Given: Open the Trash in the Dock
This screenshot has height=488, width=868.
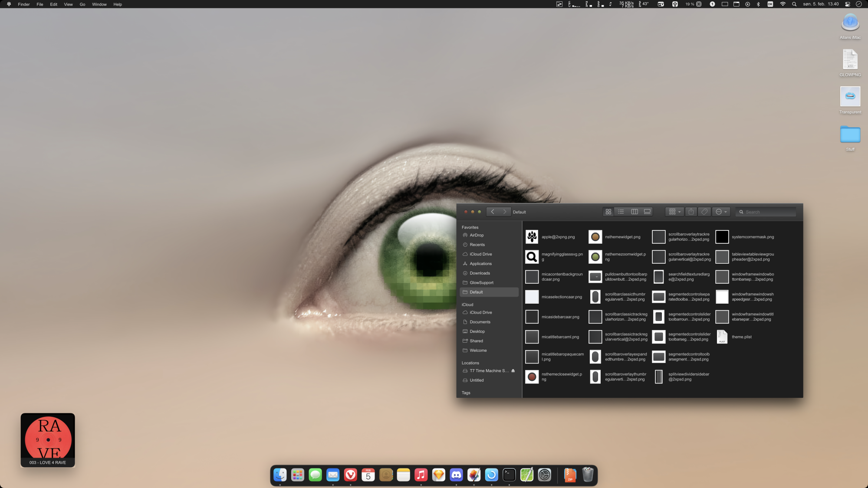Looking at the screenshot, I should coord(588,475).
